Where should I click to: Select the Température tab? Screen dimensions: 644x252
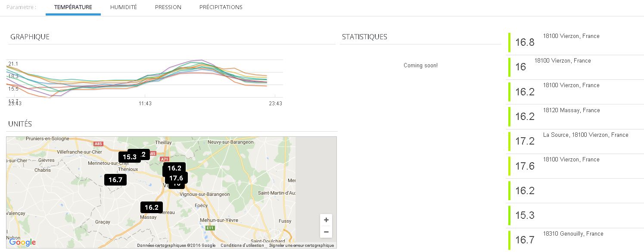(73, 7)
